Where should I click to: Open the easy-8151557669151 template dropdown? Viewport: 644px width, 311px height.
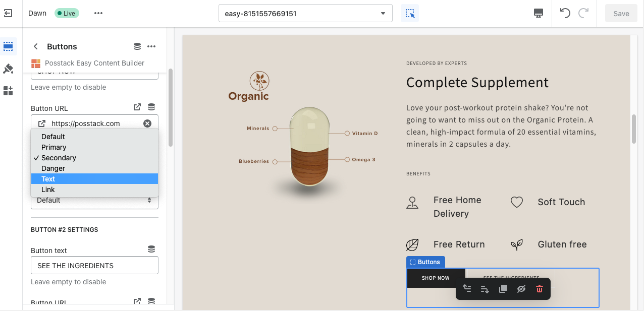point(305,14)
